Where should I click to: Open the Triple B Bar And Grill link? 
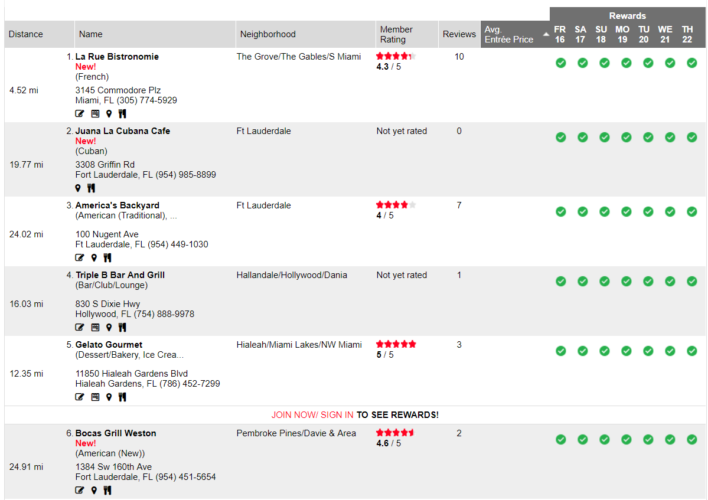(120, 275)
